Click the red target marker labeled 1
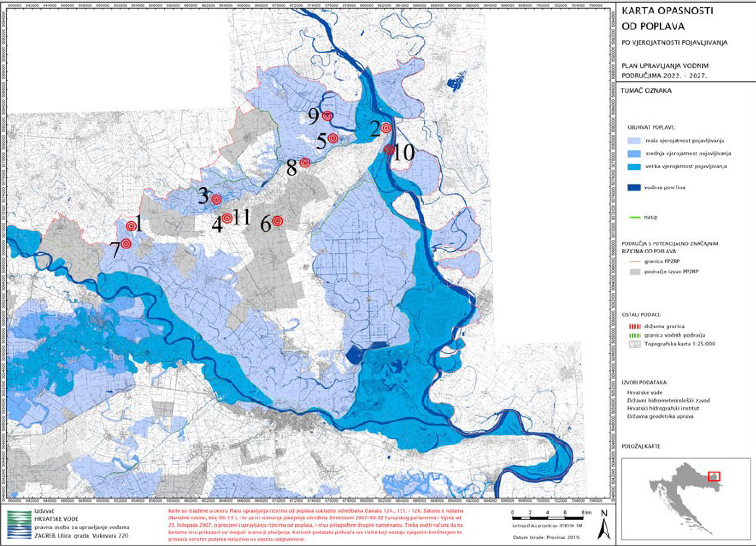 coord(131,226)
